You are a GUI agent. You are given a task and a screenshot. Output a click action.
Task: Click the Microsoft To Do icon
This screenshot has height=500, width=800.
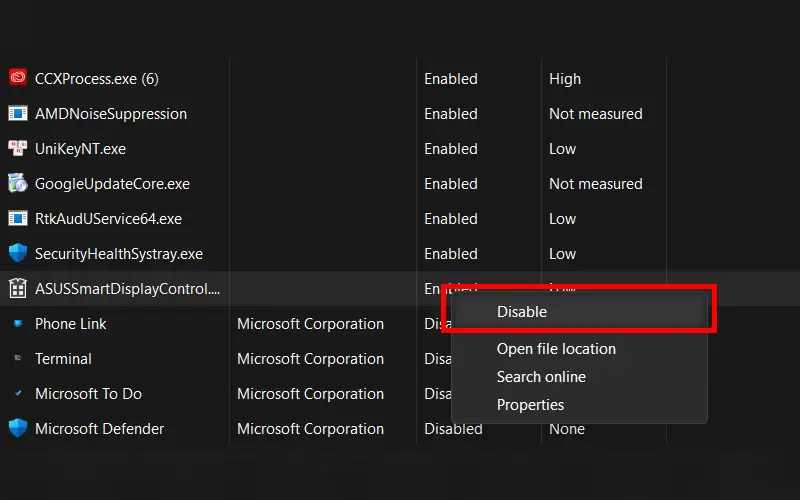coord(18,393)
